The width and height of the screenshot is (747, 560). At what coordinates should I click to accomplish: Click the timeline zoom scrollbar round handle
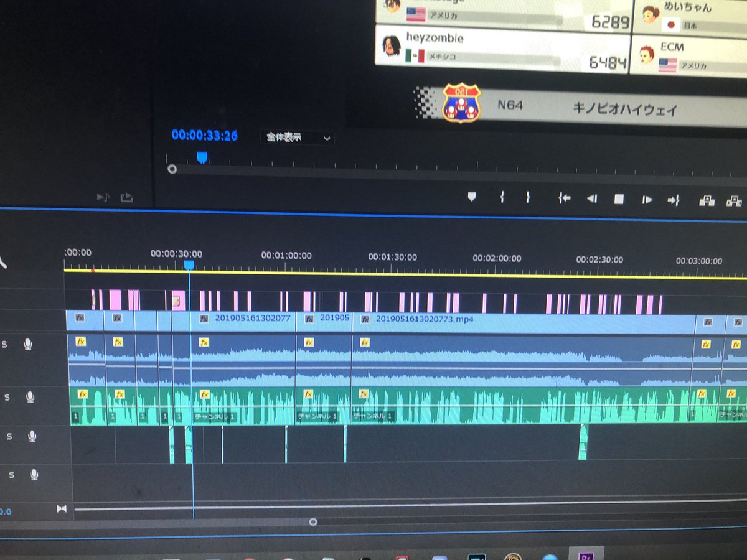click(x=313, y=522)
